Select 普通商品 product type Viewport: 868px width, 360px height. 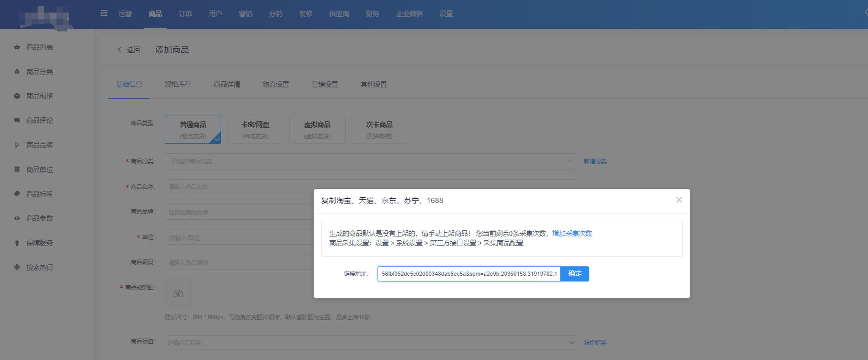point(193,130)
